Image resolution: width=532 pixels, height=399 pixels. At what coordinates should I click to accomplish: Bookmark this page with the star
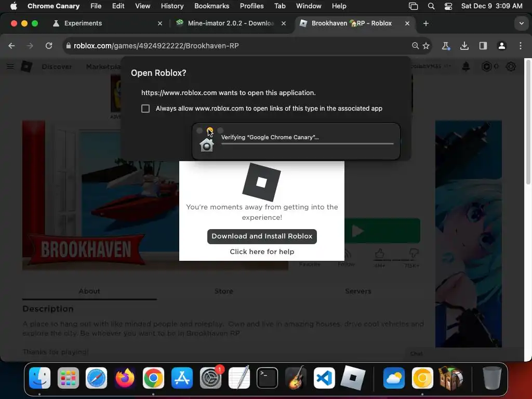click(426, 46)
